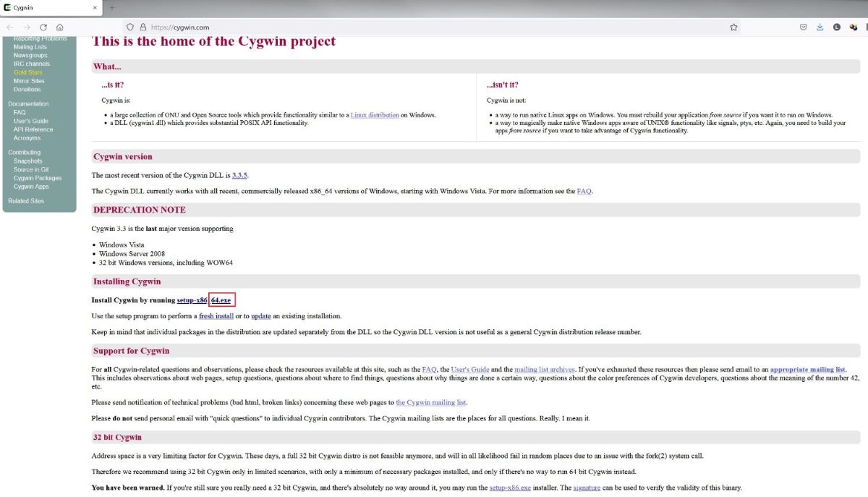Follow the fresh install link
The width and height of the screenshot is (868, 497).
(216, 316)
